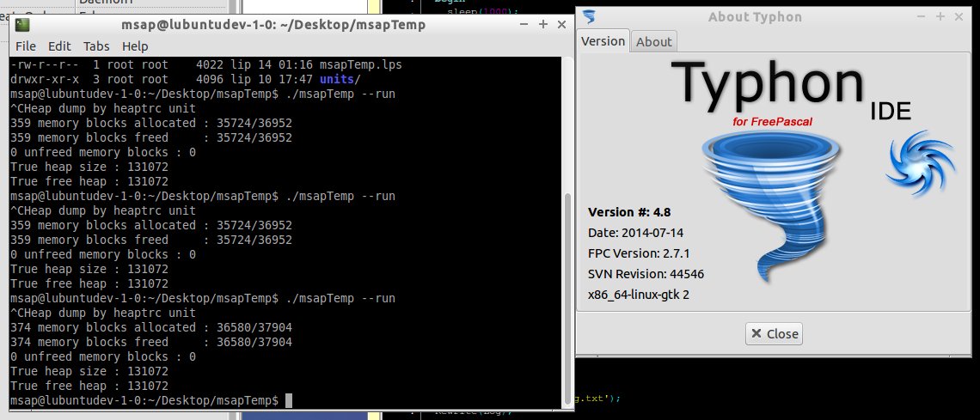980x420 pixels.
Task: Open the File menu in terminal
Action: (x=26, y=46)
